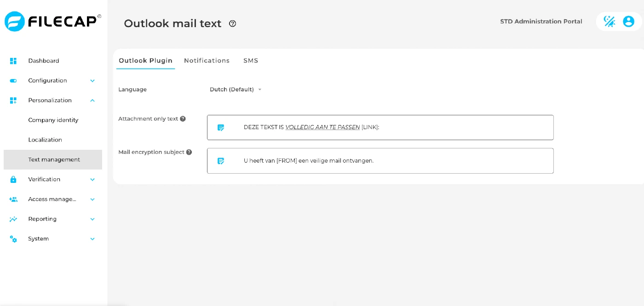Click the FileCap logo
Image resolution: width=644 pixels, height=306 pixels.
tap(53, 22)
